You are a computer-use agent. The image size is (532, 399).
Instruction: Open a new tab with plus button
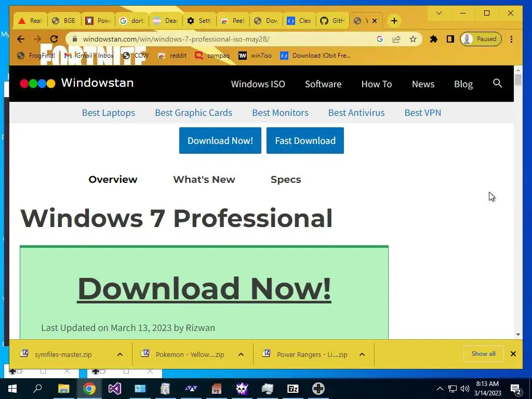click(394, 21)
